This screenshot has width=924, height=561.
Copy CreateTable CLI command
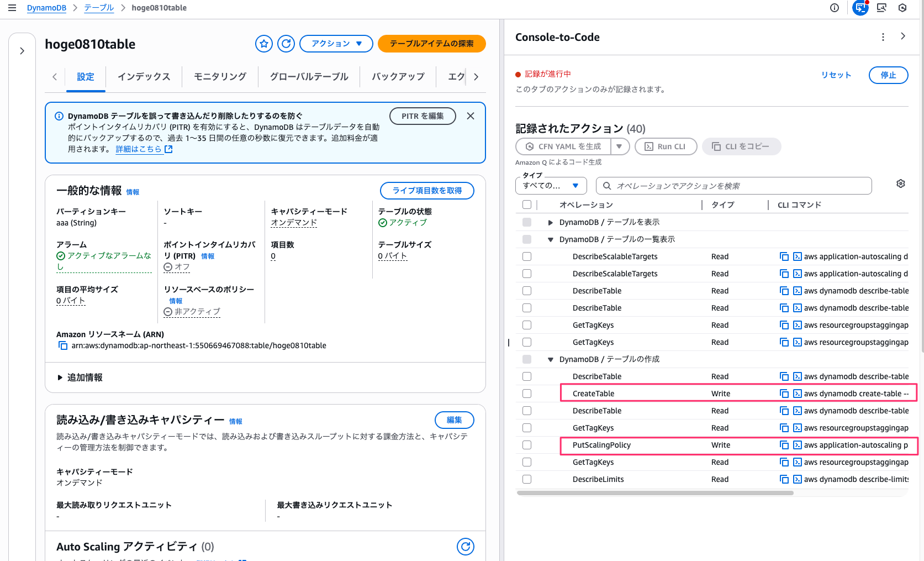[x=784, y=394]
